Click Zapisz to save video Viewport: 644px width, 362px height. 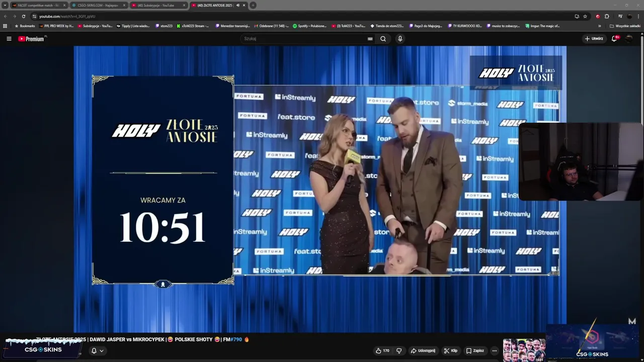[x=475, y=350]
